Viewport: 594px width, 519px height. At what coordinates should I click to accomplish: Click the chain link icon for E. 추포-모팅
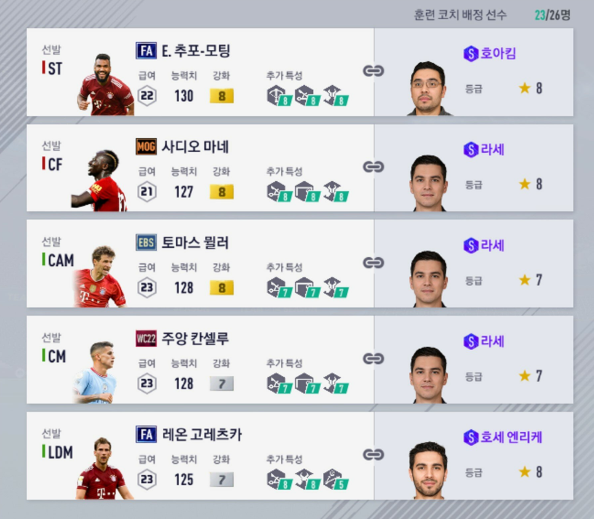click(x=374, y=71)
